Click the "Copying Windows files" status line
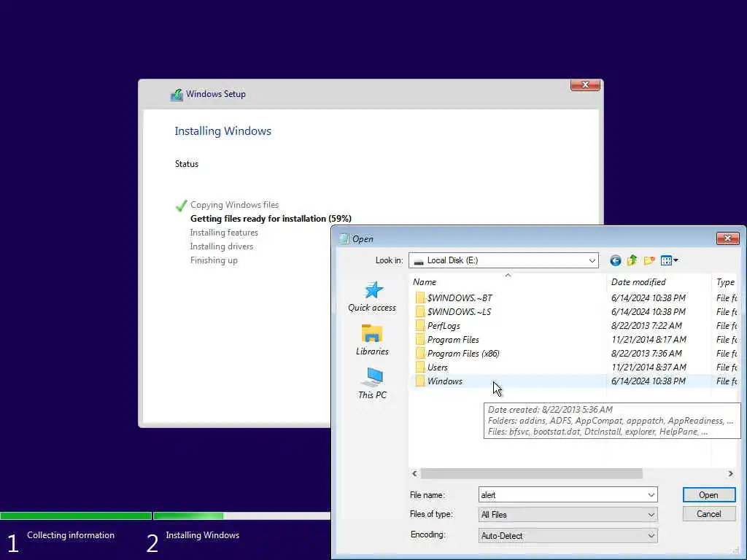The height and width of the screenshot is (560, 747). [x=234, y=205]
